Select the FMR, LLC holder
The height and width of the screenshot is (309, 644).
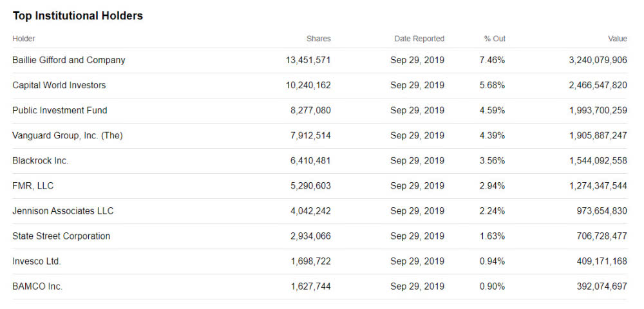point(33,185)
